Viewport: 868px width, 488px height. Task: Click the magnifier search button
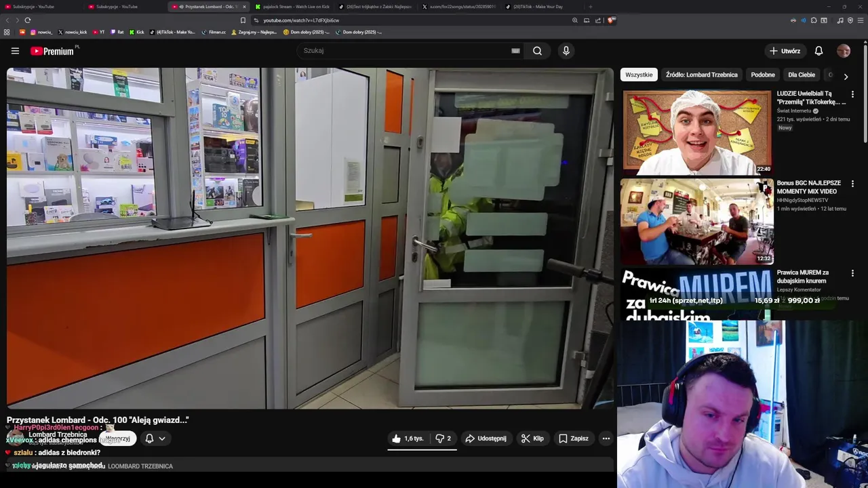537,51
